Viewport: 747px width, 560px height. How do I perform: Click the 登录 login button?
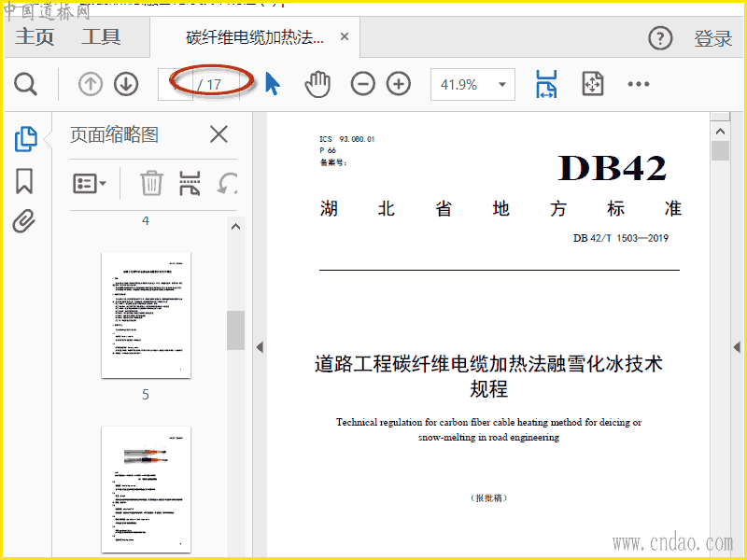pos(712,38)
